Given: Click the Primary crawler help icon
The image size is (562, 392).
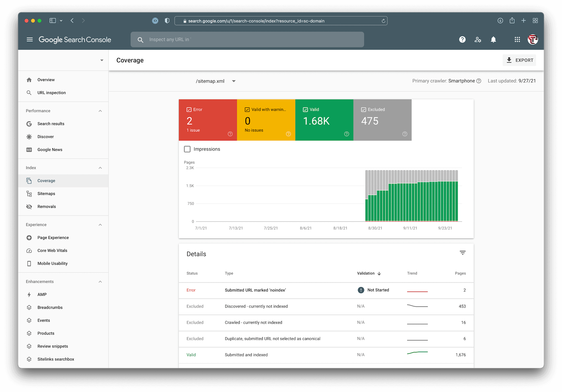Looking at the screenshot, I should [479, 81].
